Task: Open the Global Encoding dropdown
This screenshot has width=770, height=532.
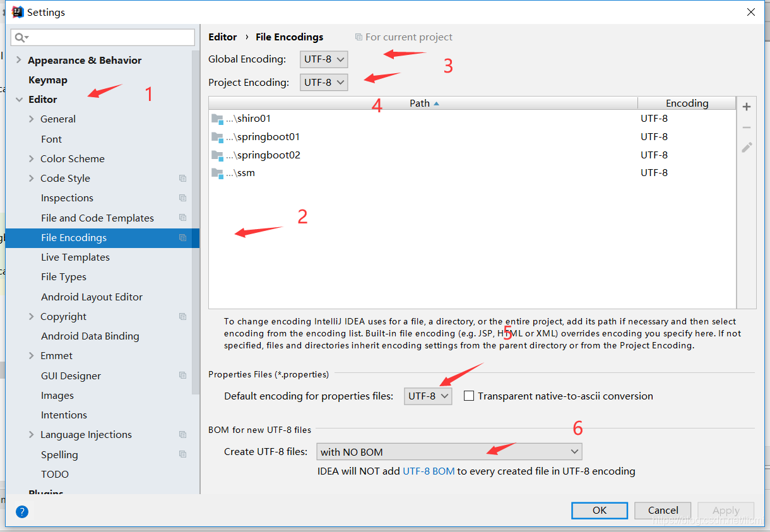Action: (x=324, y=59)
